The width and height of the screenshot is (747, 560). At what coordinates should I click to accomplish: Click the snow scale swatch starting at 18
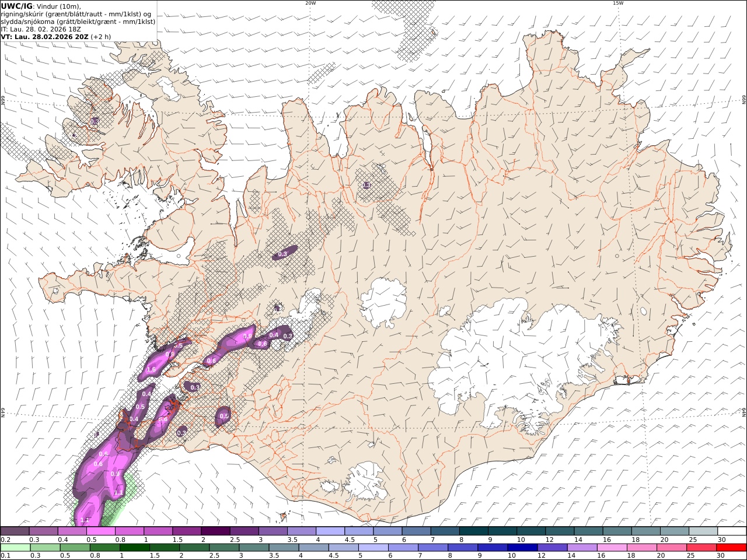(645, 531)
